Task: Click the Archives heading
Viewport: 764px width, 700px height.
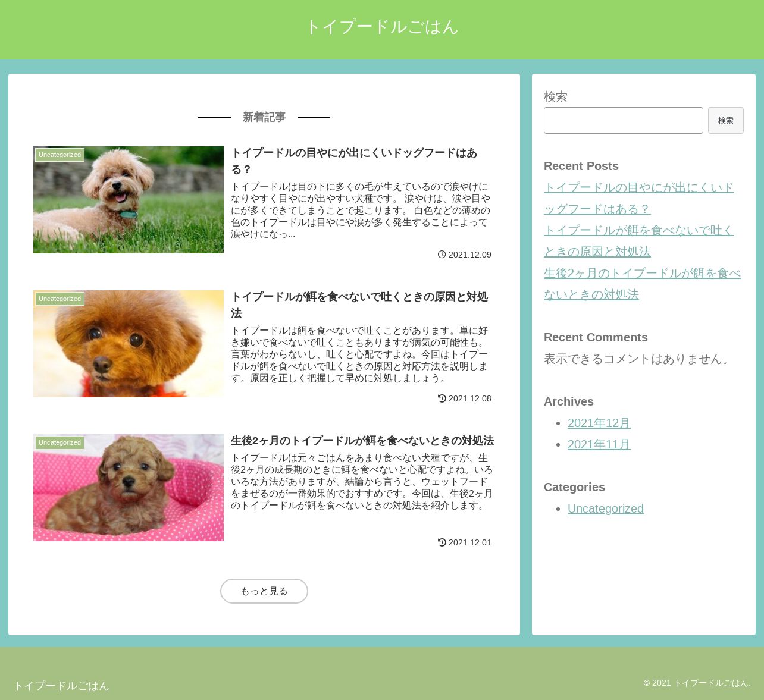Action: [569, 401]
